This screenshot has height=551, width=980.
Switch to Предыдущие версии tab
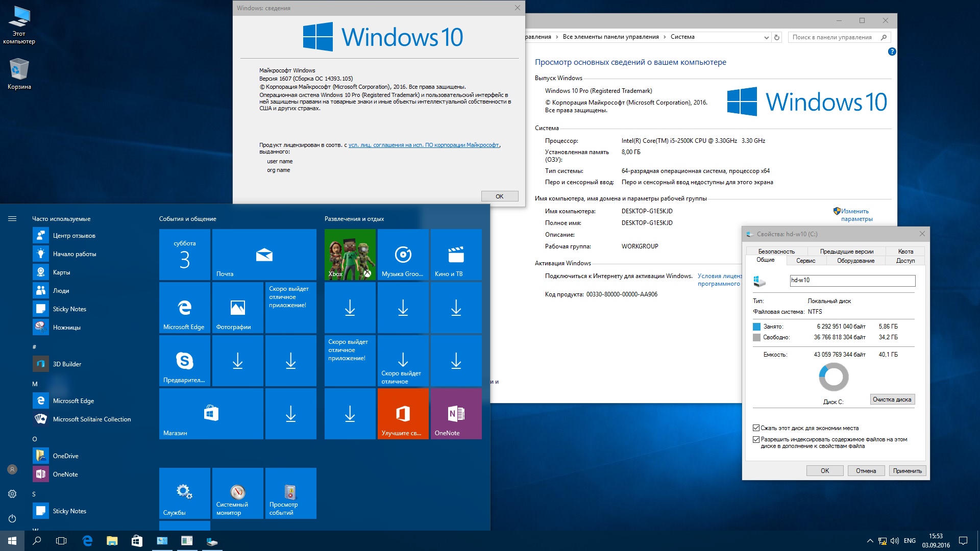click(x=846, y=251)
